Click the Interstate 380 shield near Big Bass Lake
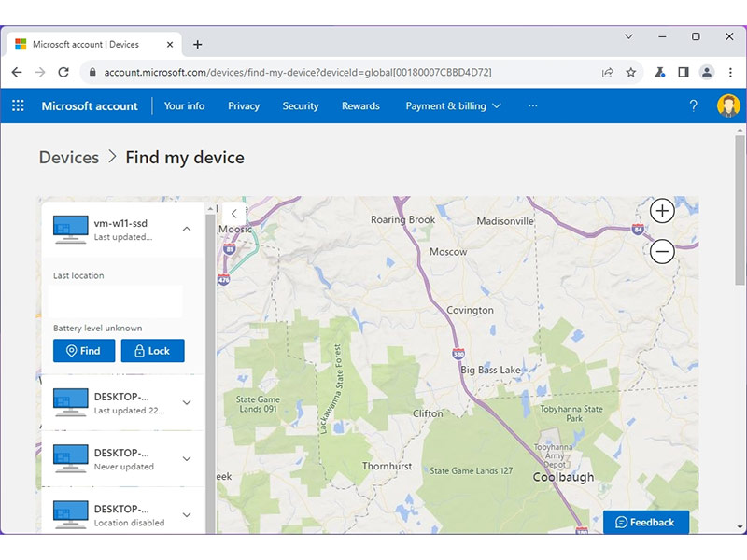This screenshot has height=560, width=747. pos(458,354)
